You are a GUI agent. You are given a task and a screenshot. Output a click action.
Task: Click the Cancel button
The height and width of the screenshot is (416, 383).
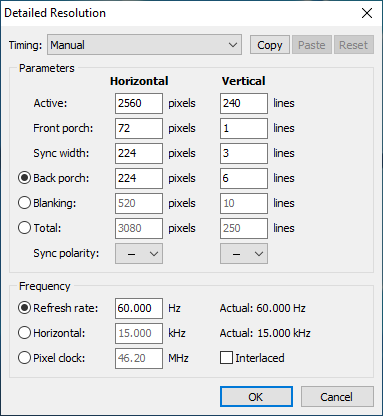(337, 397)
